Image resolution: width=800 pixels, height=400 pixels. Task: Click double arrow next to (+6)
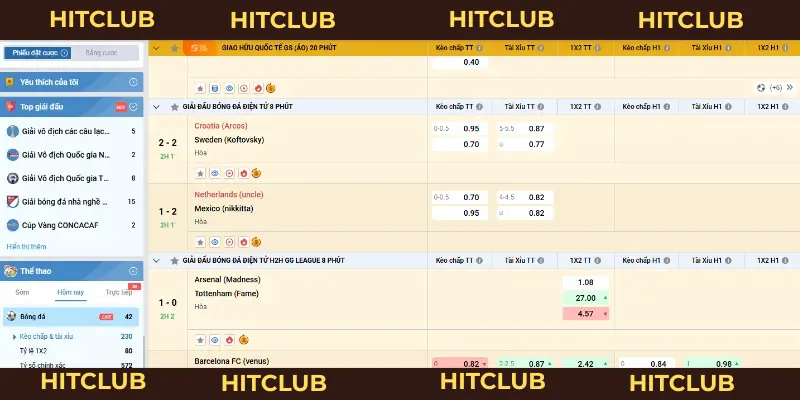790,88
